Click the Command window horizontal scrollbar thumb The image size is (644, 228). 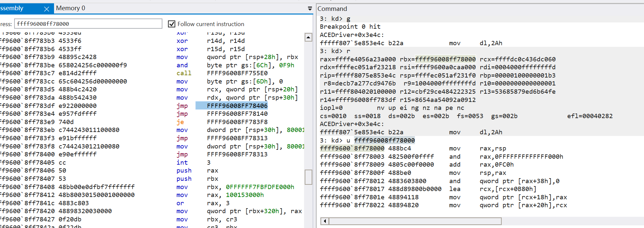(x=415, y=221)
